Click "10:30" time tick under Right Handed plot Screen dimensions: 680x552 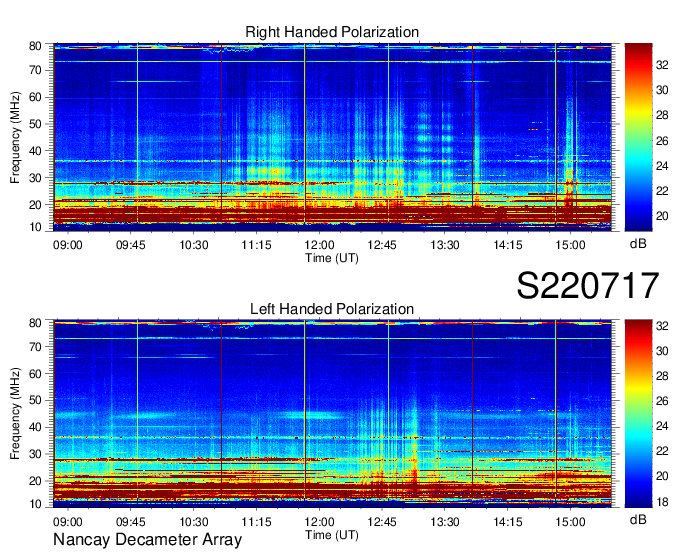pos(194,245)
